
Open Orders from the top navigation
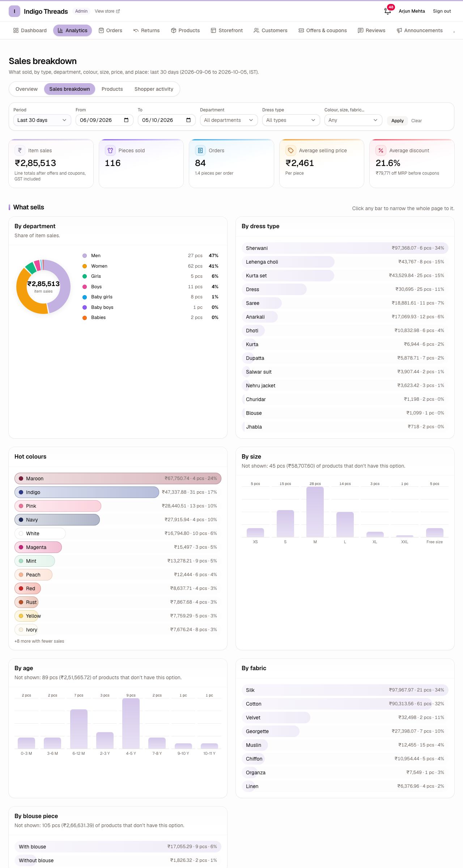pyautogui.click(x=111, y=30)
